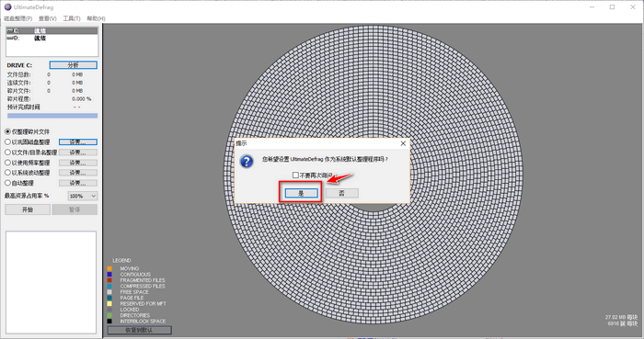The width and height of the screenshot is (644, 339).
Task: Click the orange MOVING legend color square
Action: click(109, 268)
